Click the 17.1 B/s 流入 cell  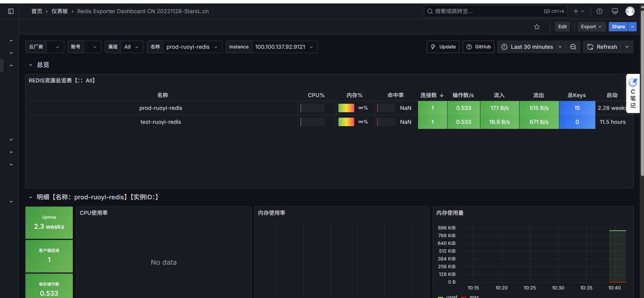pos(499,108)
